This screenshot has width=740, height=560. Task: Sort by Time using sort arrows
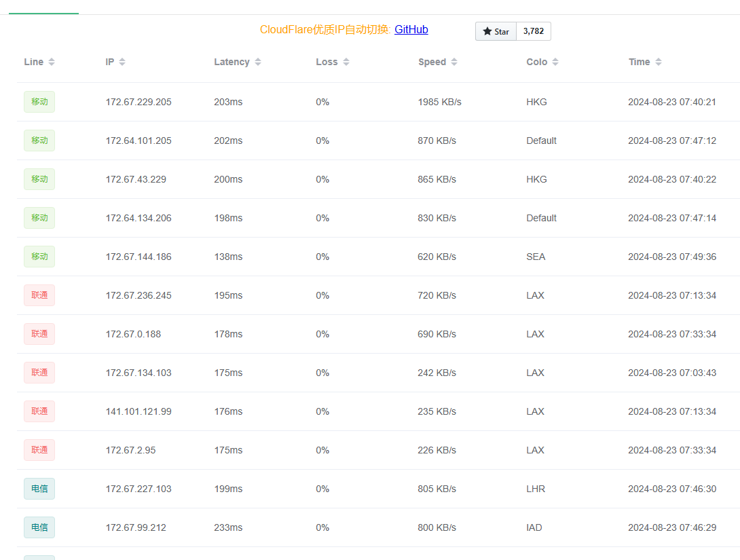[659, 62]
